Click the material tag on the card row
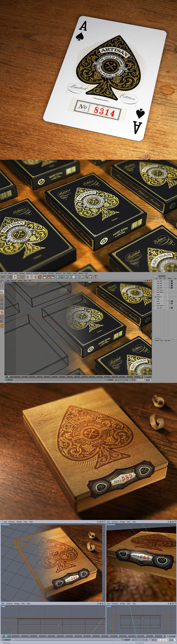The width and height of the screenshot is (177, 644). coord(172,301)
